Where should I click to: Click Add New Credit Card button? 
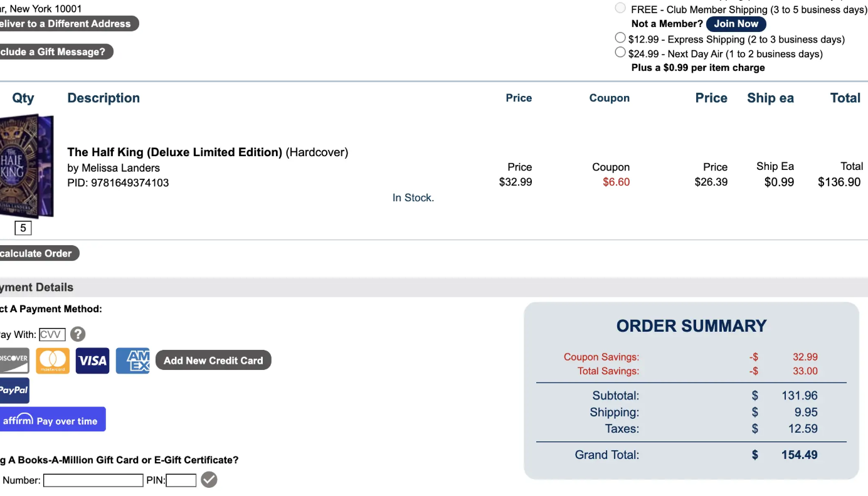tap(213, 360)
